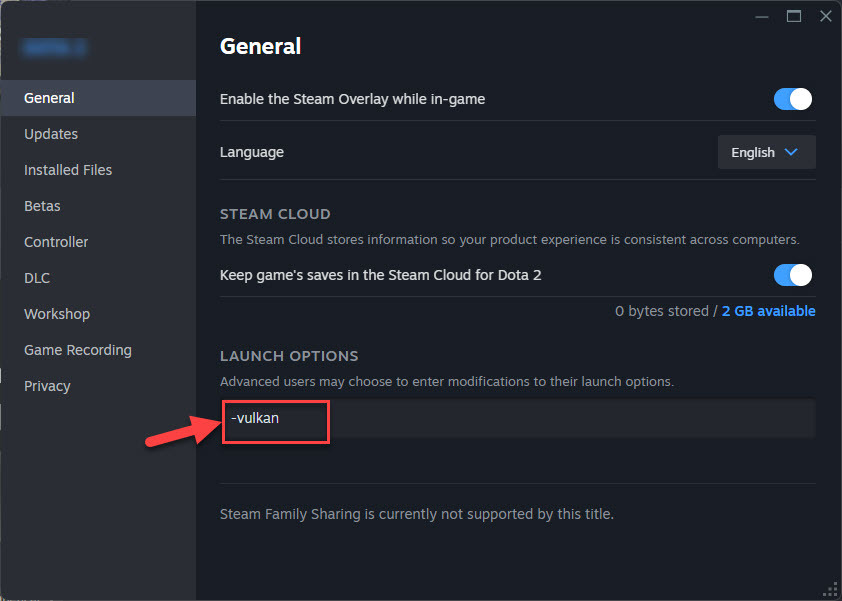Disable the Steam Overlay while in-game toggle

click(792, 99)
